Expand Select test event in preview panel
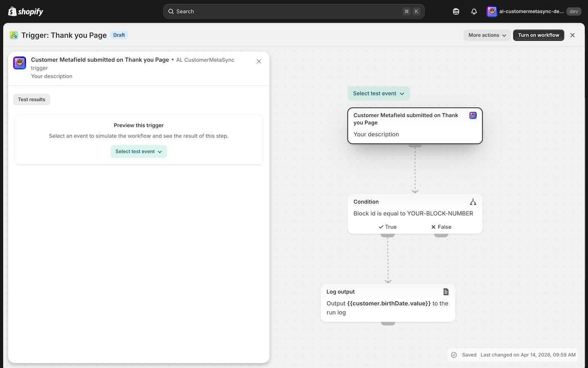588x368 pixels. 139,152
